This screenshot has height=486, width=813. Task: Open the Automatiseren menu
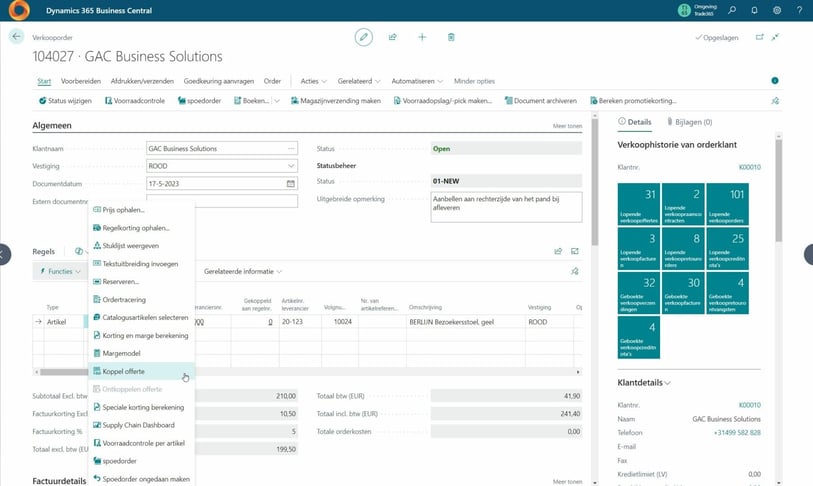[x=417, y=81]
